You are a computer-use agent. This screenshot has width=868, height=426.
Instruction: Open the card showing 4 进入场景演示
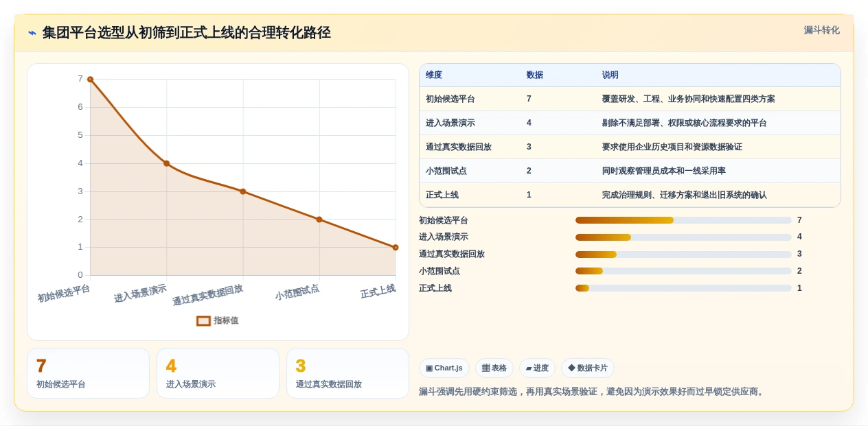tap(218, 373)
